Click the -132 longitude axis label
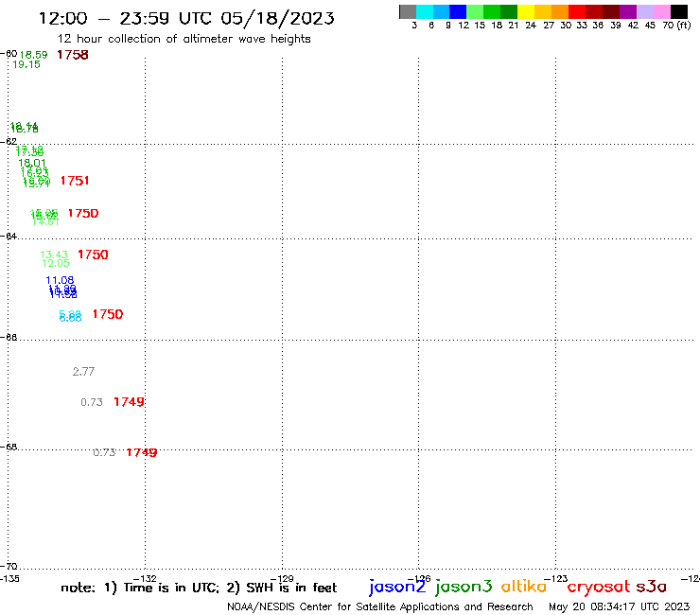Image resolution: width=700 pixels, height=615 pixels. [x=145, y=578]
